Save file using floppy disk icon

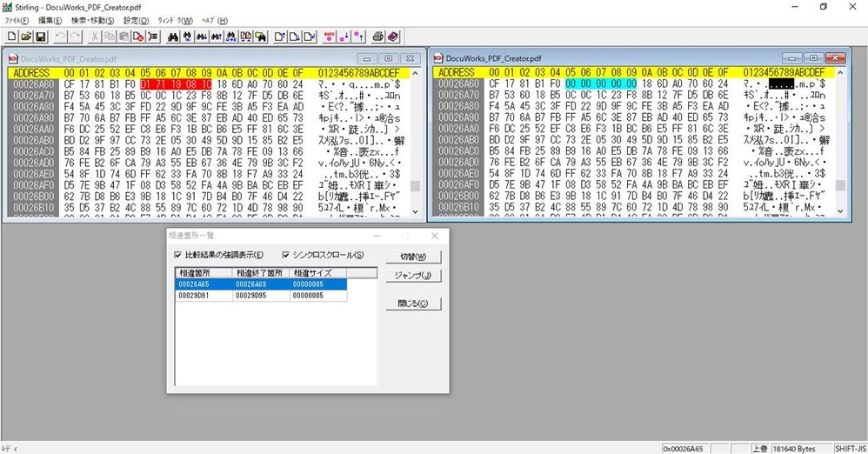point(40,37)
